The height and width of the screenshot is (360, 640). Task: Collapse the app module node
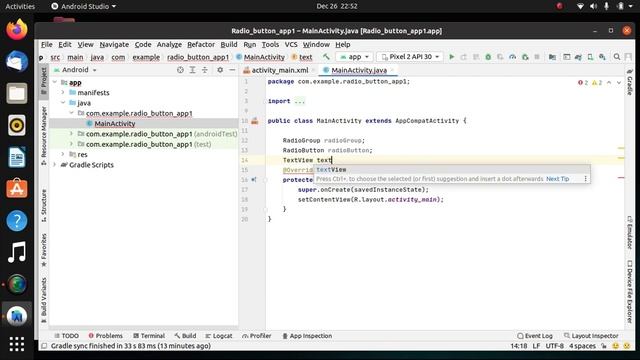tap(55, 82)
